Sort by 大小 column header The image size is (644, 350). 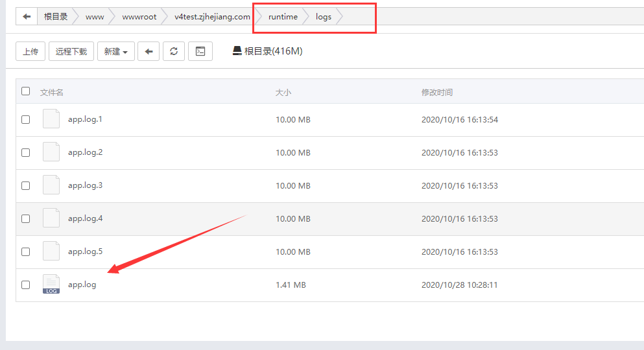(x=283, y=92)
